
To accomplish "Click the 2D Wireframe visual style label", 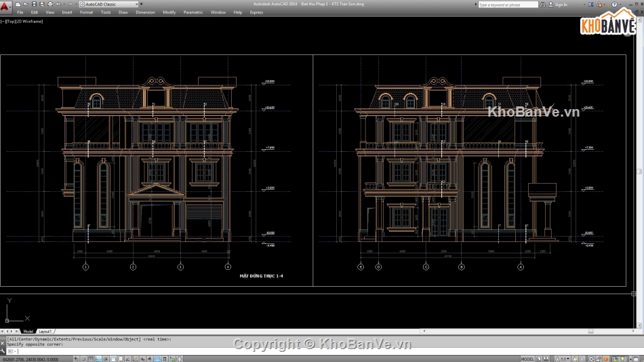I will click(28, 22).
